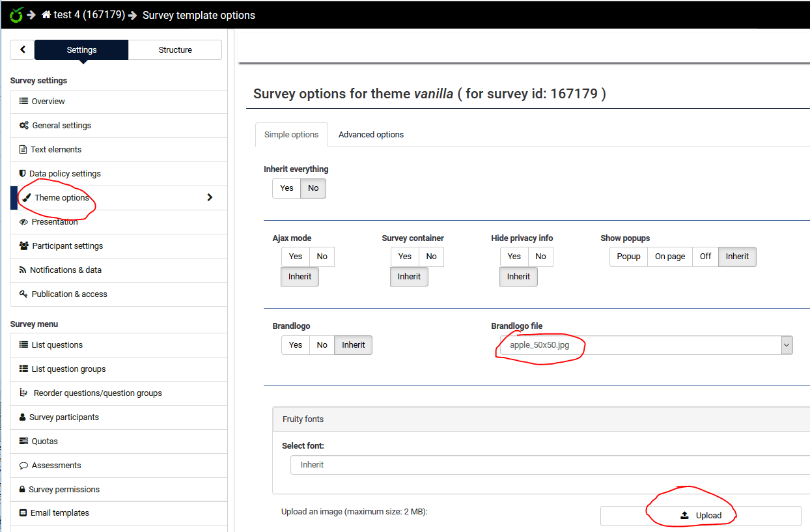Click the LimeSurvey logo icon
810x532 pixels.
[x=16, y=14]
